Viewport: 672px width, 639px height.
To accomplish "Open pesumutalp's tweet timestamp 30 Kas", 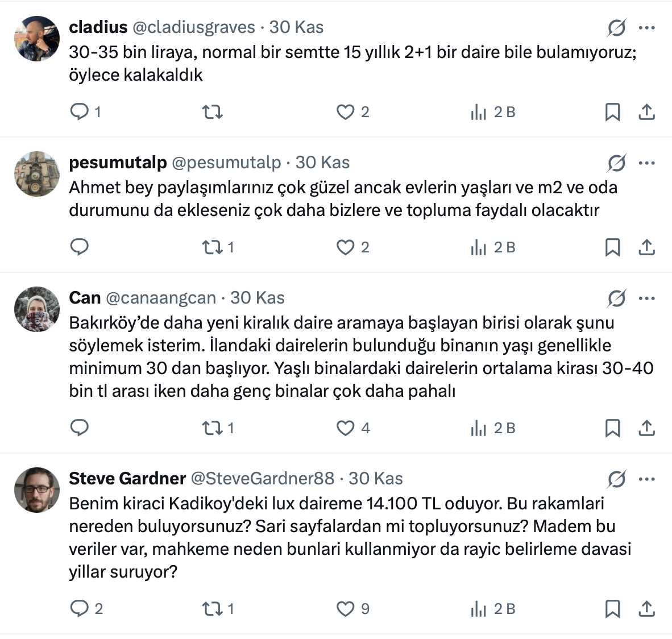I will point(322,163).
